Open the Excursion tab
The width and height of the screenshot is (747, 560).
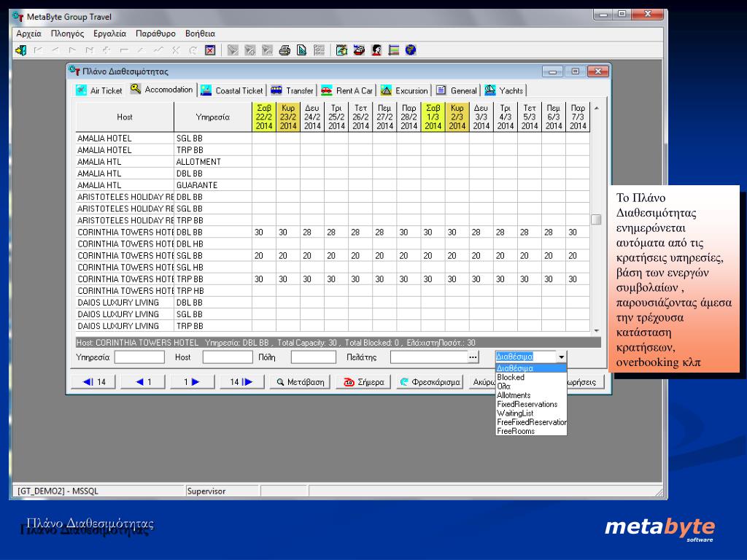coord(404,90)
